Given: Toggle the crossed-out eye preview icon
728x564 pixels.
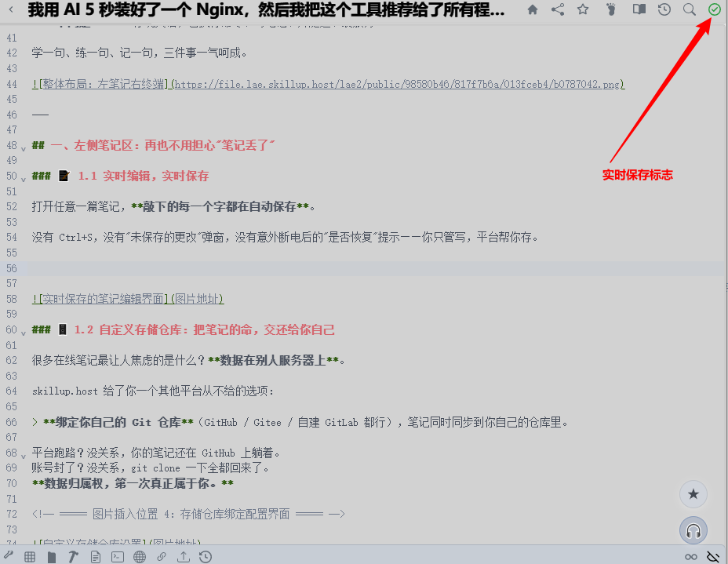Looking at the screenshot, I should point(712,557).
